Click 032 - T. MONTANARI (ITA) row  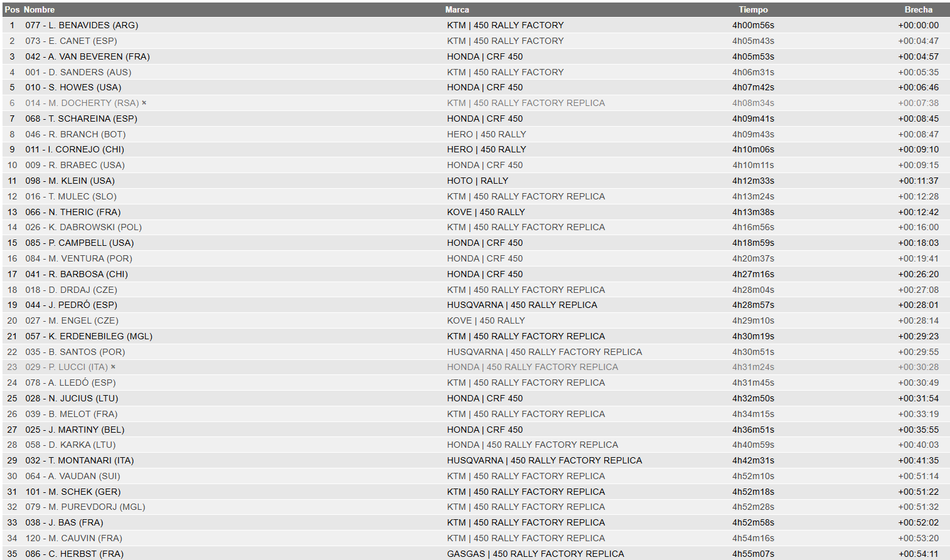coord(476,460)
